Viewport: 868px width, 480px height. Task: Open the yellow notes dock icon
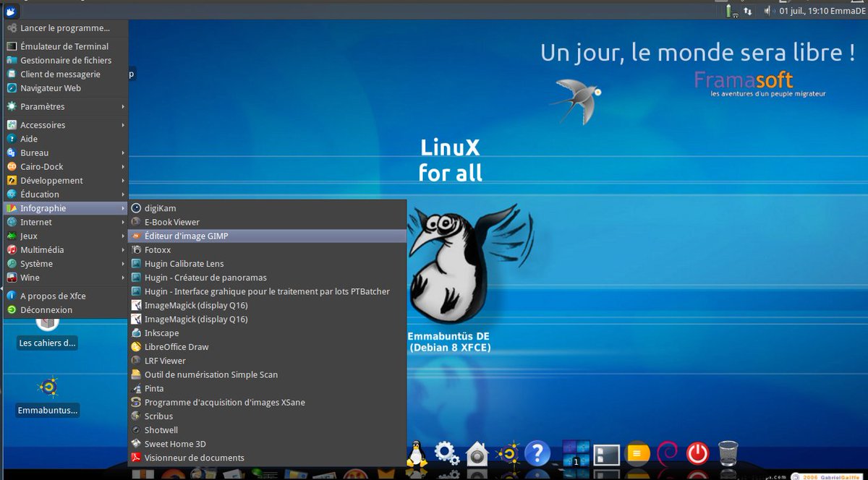pyautogui.click(x=637, y=454)
